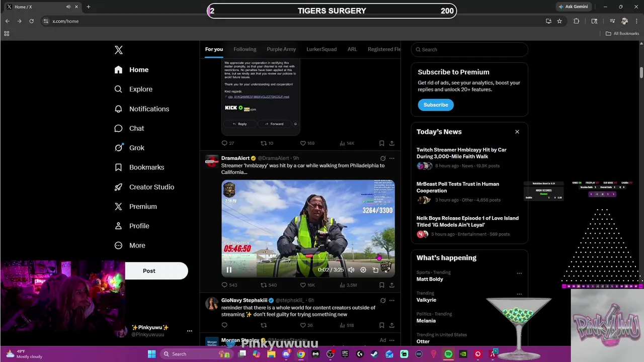Open options for Valkyrie trend

(x=519, y=294)
